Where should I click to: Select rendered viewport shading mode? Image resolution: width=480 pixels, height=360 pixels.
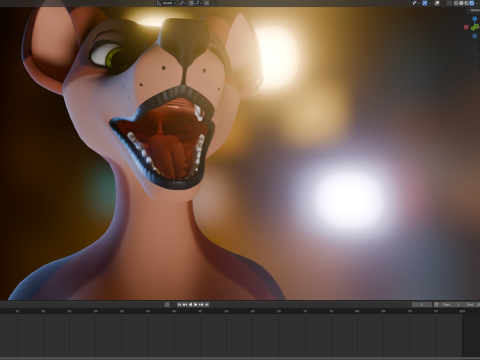(x=471, y=3)
